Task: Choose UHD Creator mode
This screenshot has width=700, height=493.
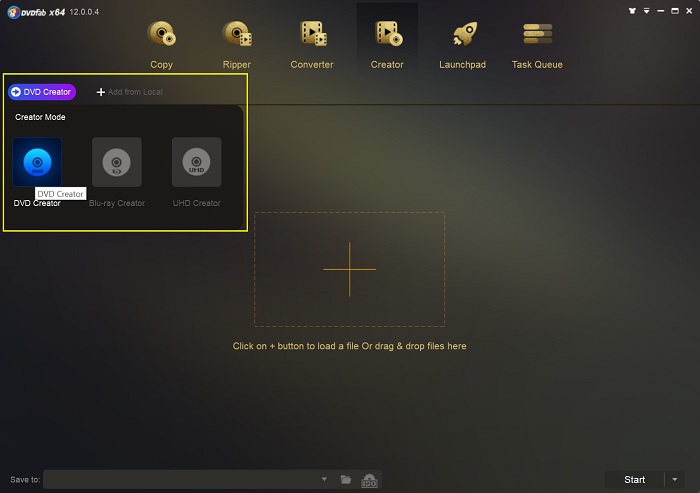Action: 196,162
